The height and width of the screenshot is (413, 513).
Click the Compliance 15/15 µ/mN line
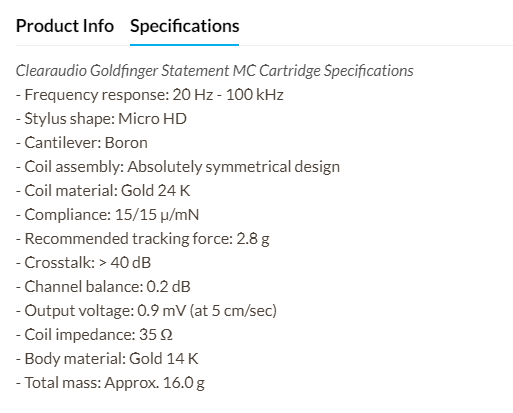pyautogui.click(x=107, y=215)
